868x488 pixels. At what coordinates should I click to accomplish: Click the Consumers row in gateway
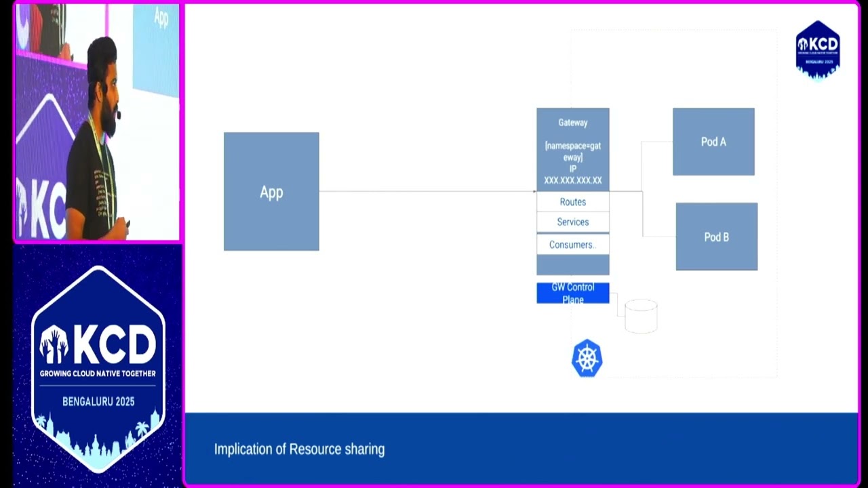(573, 245)
